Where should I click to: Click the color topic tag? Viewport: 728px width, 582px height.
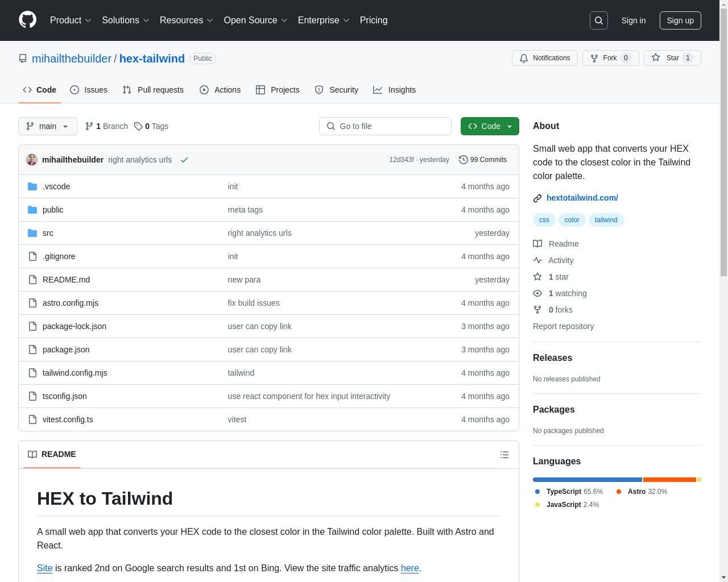point(572,220)
